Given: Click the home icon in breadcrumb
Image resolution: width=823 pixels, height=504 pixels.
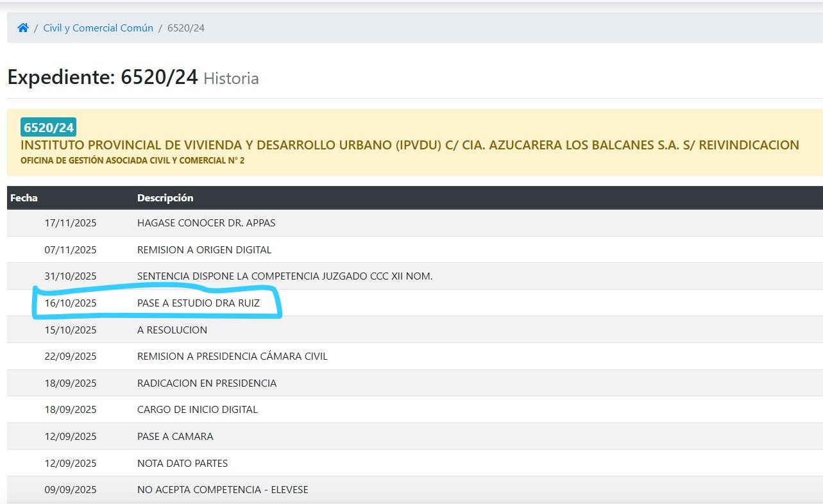Looking at the screenshot, I should (x=23, y=28).
